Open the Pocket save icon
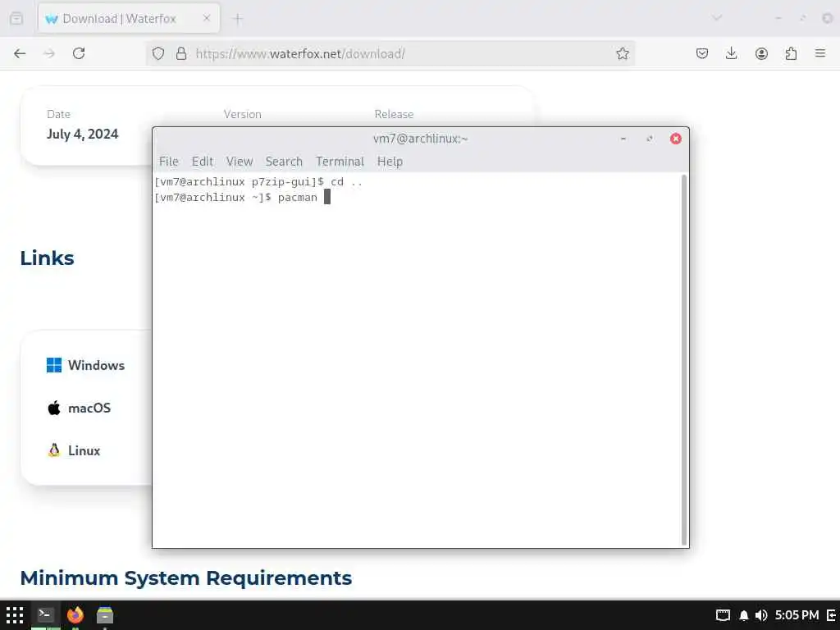840x630 pixels. pyautogui.click(x=702, y=53)
